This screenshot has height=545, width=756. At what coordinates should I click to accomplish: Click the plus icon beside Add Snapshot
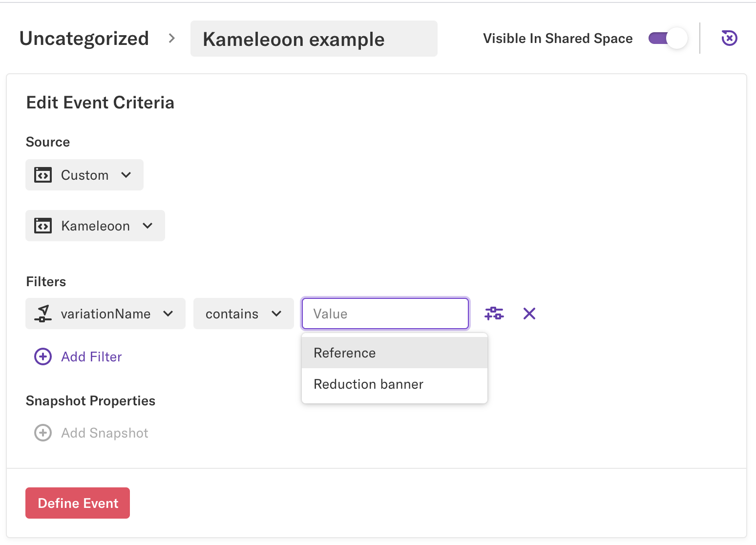point(43,433)
